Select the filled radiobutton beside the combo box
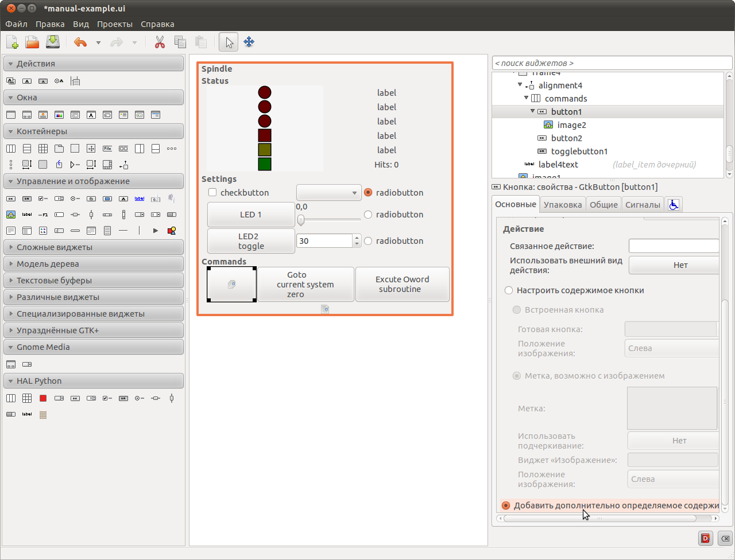Viewport: 735px width, 560px height. click(369, 192)
